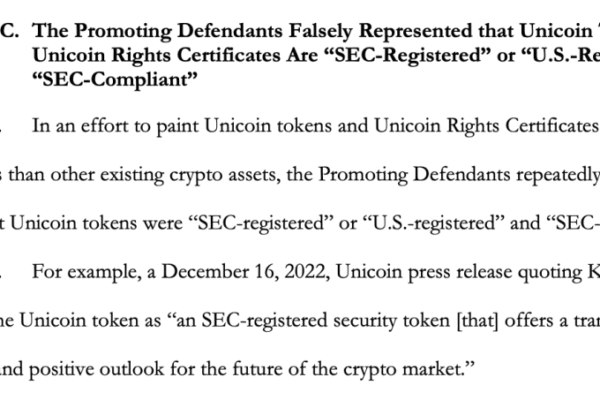
Task: Click "Promoting Defendants repeatedly" in the body text
Action: [459, 175]
